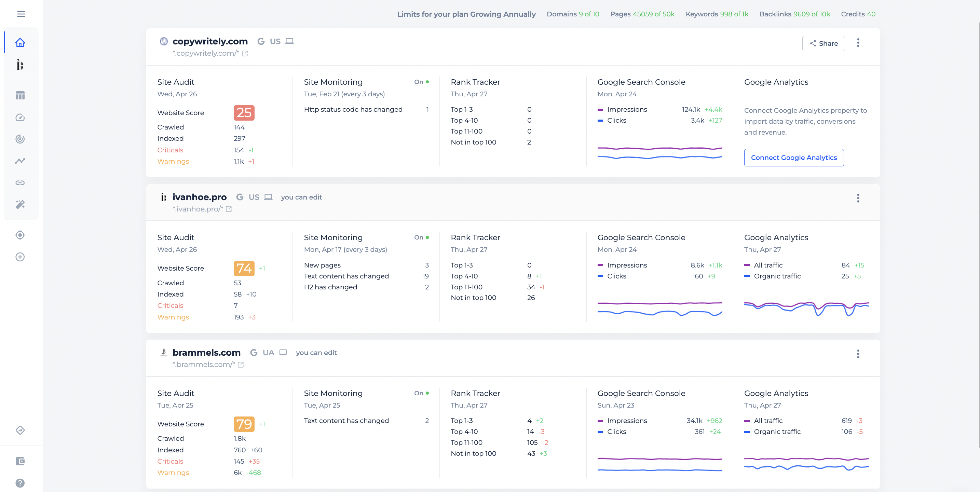Toggle Site Monitoring On status for ivanhoe.pro
The width and height of the screenshot is (980, 492).
(422, 237)
